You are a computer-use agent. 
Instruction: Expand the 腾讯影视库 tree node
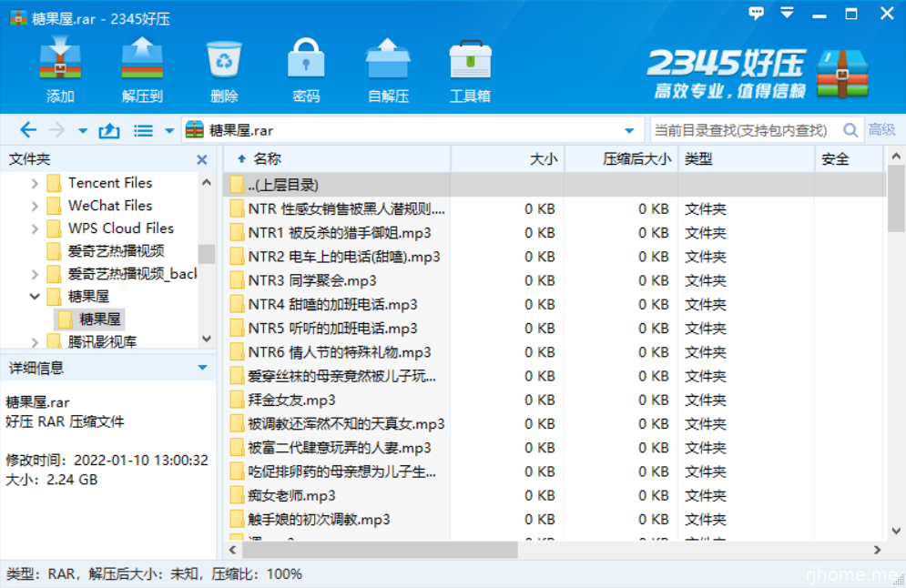tap(34, 342)
